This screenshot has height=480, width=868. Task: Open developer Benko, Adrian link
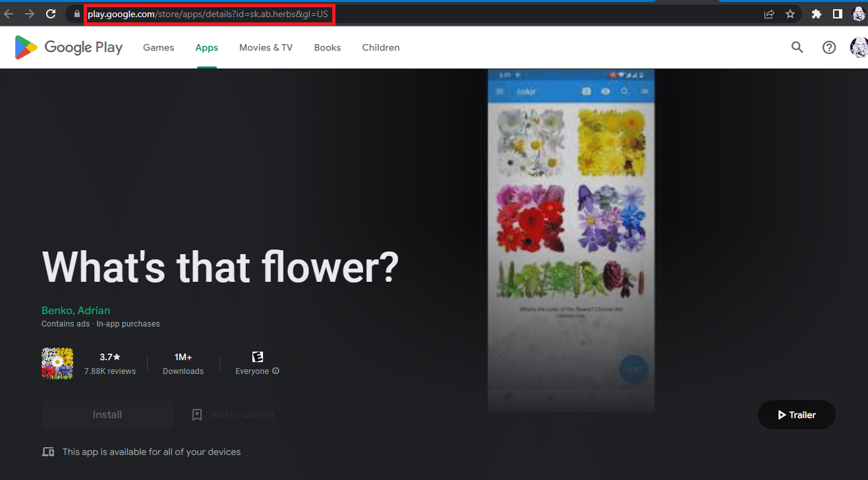[76, 311]
